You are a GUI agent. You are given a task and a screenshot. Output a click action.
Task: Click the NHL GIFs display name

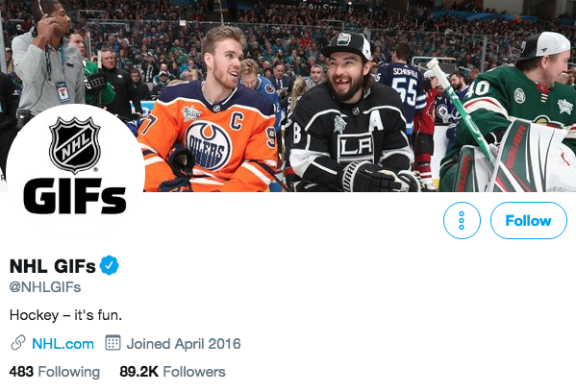pyautogui.click(x=53, y=266)
